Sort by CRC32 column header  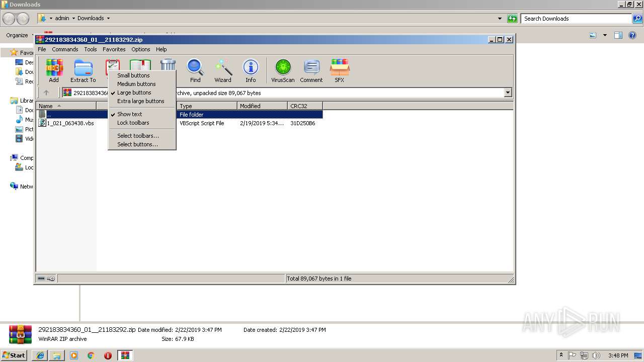coord(305,106)
